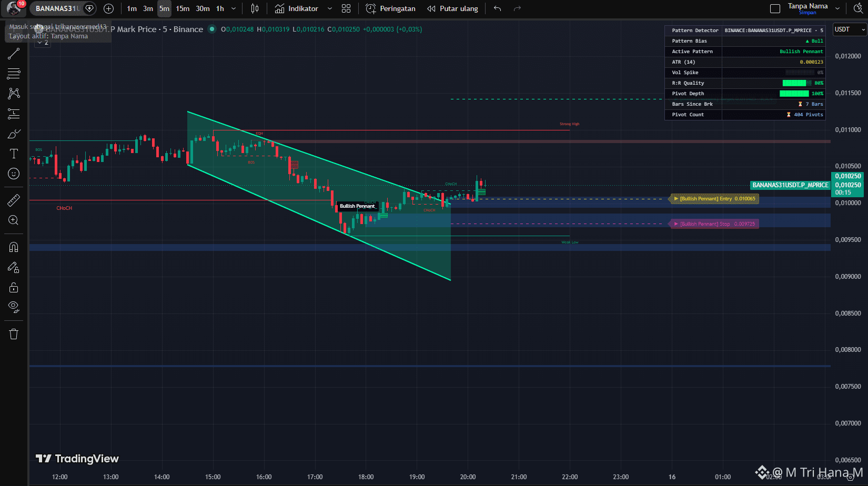Switch to the 1h timeframe
This screenshot has height=486, width=868.
coord(220,8)
